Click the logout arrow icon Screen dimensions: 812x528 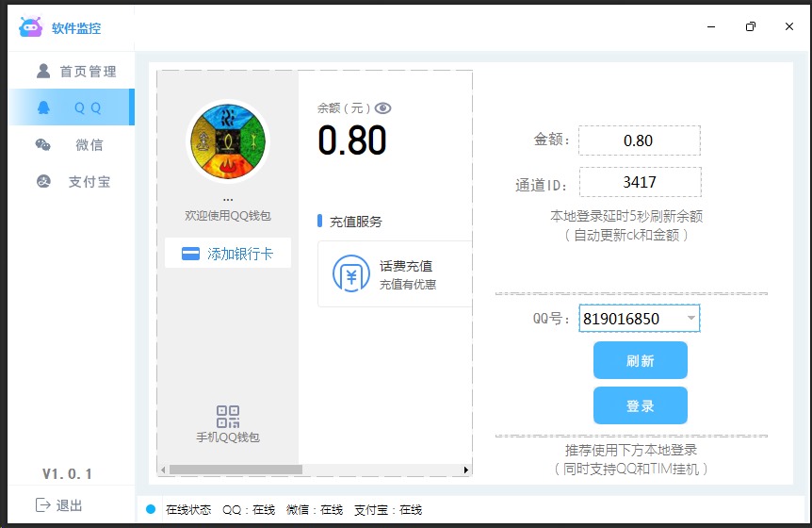[x=42, y=504]
